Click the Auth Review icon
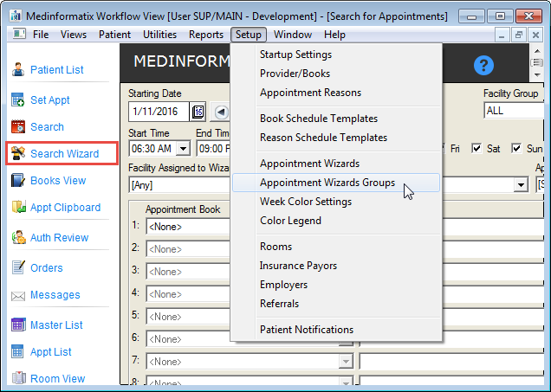The image size is (551, 392). click(18, 237)
